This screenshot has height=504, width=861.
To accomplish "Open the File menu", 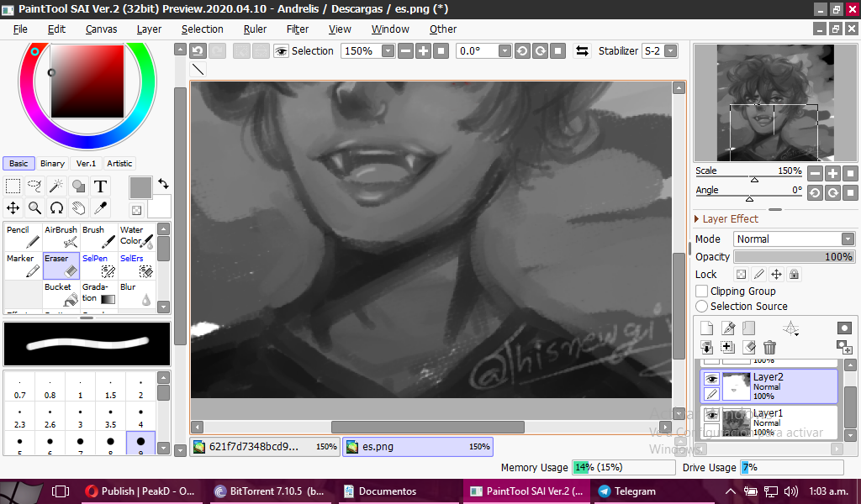I will tap(20, 29).
